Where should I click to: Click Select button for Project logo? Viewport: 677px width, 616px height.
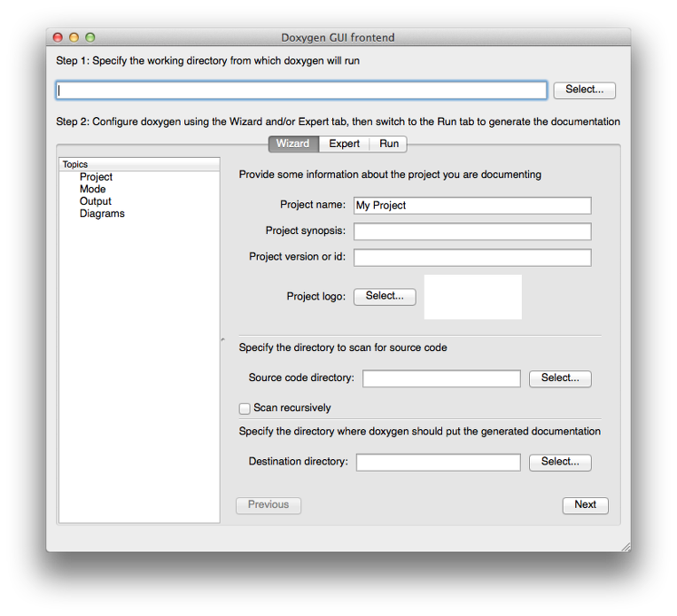point(385,296)
